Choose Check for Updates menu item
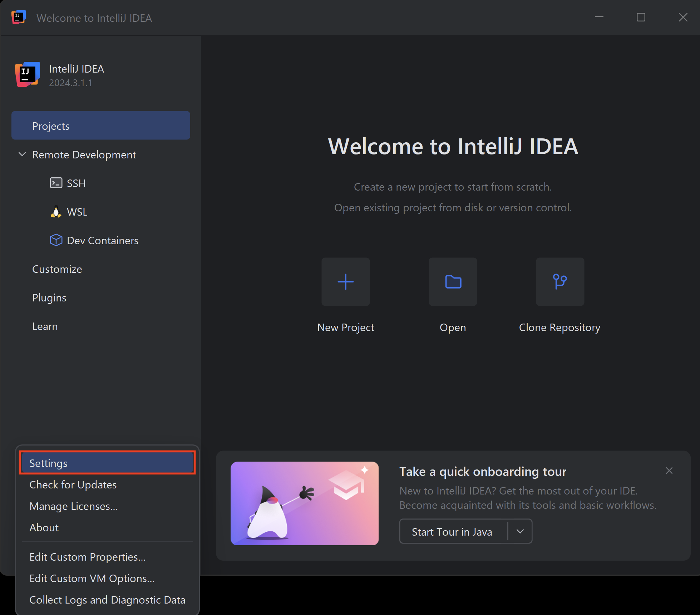Viewport: 700px width, 615px height. click(x=107, y=484)
